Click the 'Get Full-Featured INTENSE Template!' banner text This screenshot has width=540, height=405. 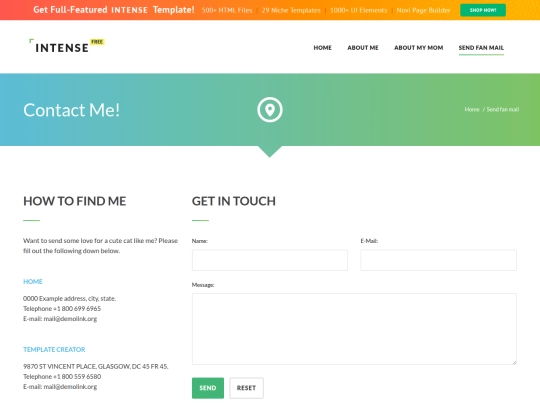click(x=114, y=10)
